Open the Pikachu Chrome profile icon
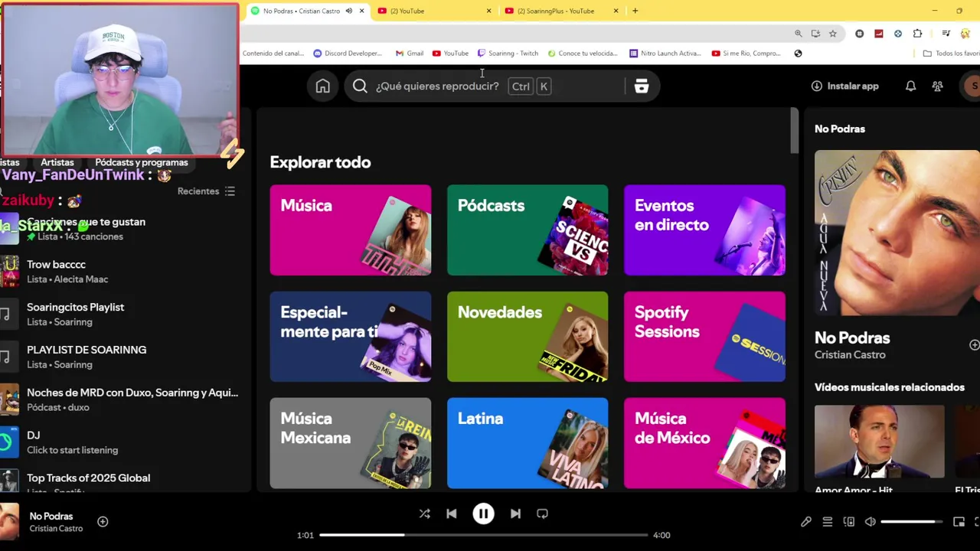Screen dimensions: 980x551 [x=965, y=34]
